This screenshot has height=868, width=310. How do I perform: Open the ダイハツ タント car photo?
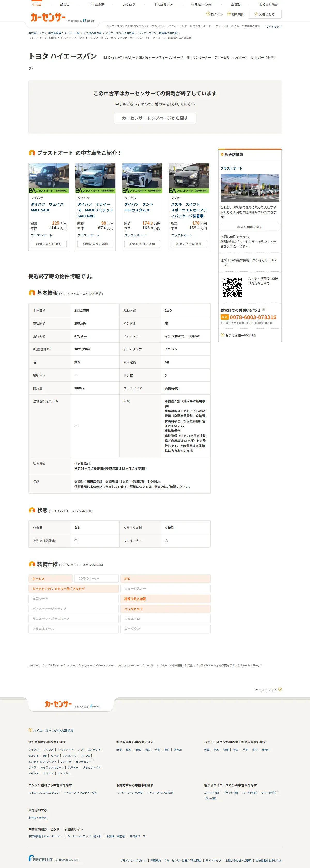[142, 178]
